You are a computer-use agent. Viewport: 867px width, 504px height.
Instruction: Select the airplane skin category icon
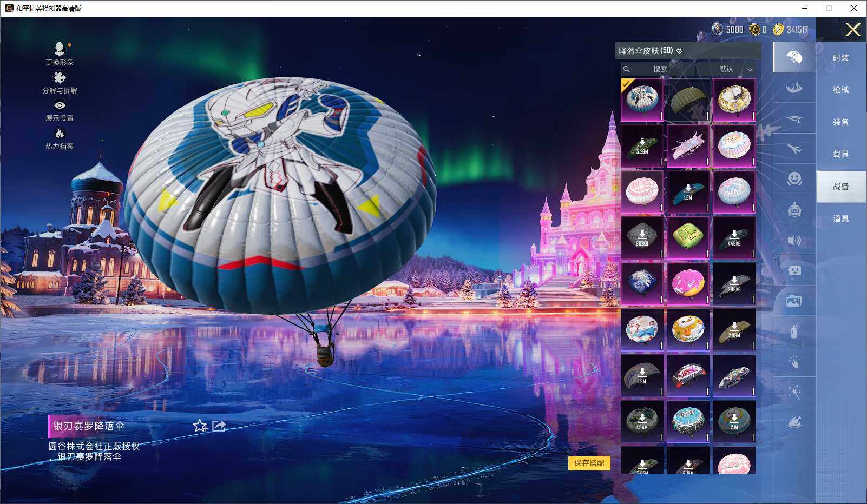point(794,149)
